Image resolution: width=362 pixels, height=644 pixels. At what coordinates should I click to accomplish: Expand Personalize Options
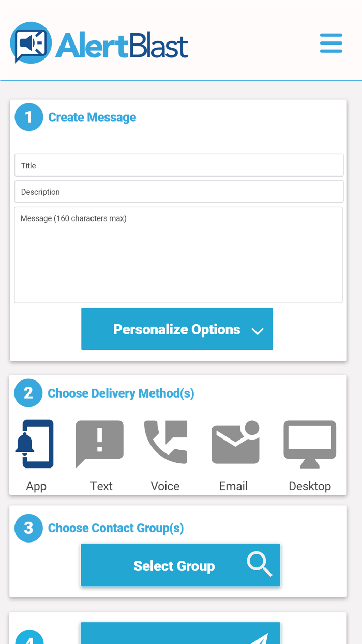point(176,329)
